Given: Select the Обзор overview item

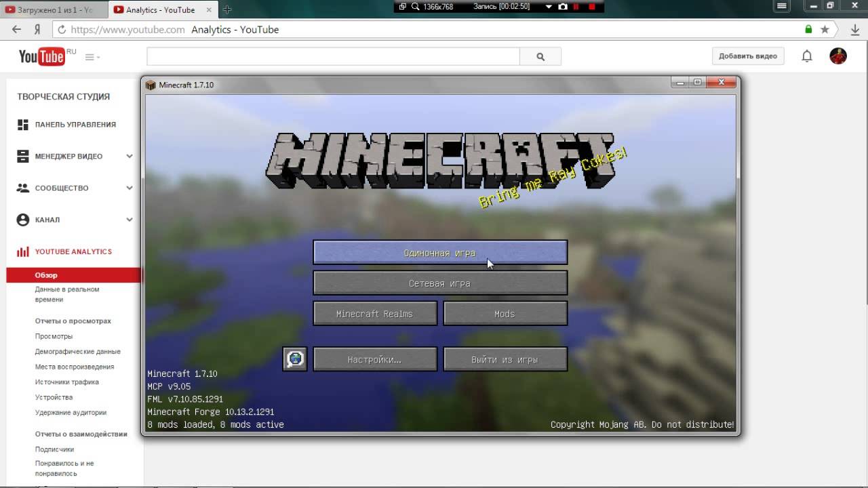Looking at the screenshot, I should (73, 275).
